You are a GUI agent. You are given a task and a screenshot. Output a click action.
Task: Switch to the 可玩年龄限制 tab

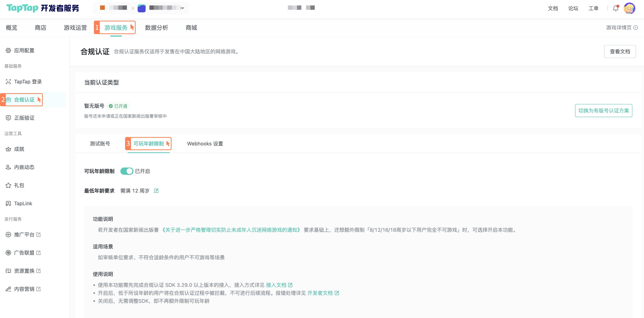[x=149, y=144]
